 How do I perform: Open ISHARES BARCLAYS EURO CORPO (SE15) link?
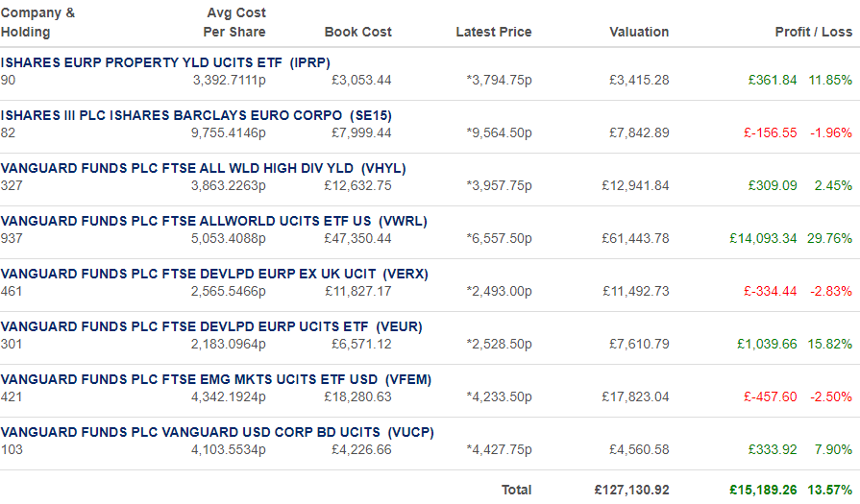click(x=196, y=115)
